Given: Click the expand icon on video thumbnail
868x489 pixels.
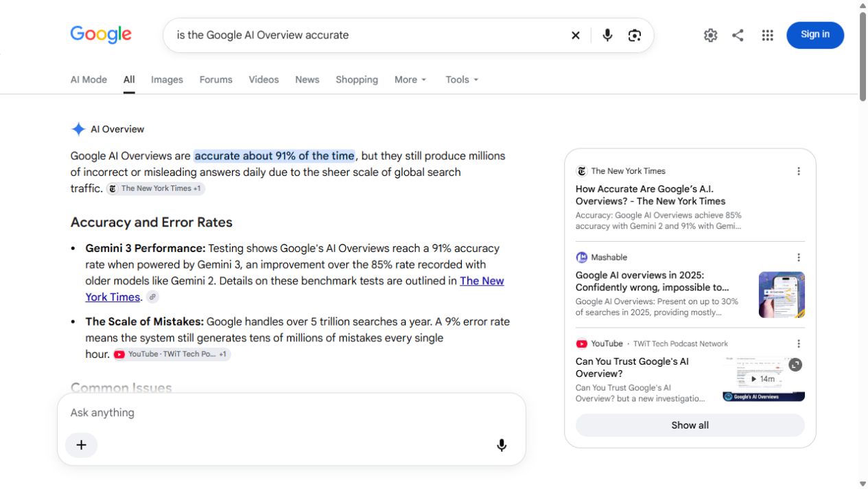Looking at the screenshot, I should point(795,365).
